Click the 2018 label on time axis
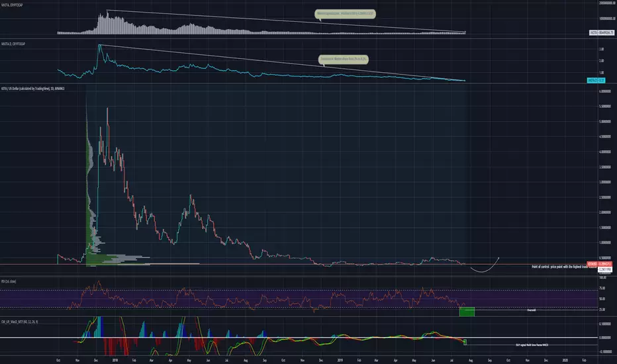The image size is (617, 364). click(x=115, y=360)
